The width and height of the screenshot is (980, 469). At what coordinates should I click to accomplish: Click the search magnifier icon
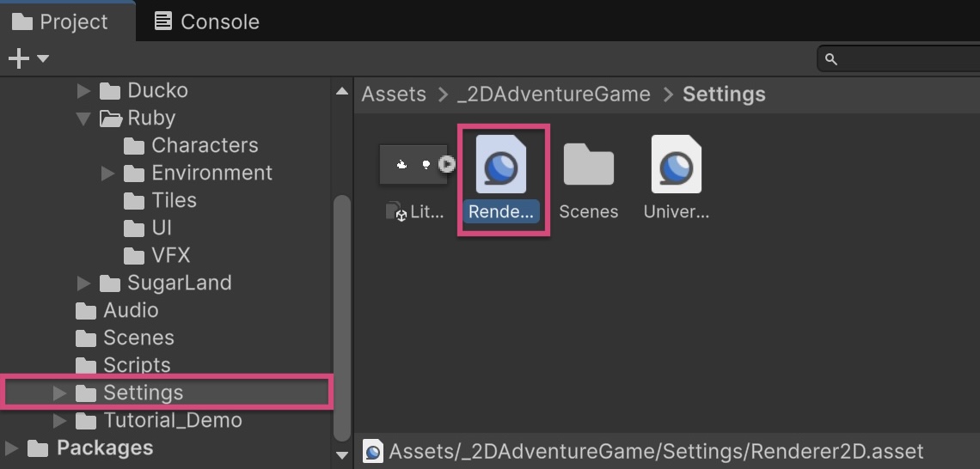point(830,59)
